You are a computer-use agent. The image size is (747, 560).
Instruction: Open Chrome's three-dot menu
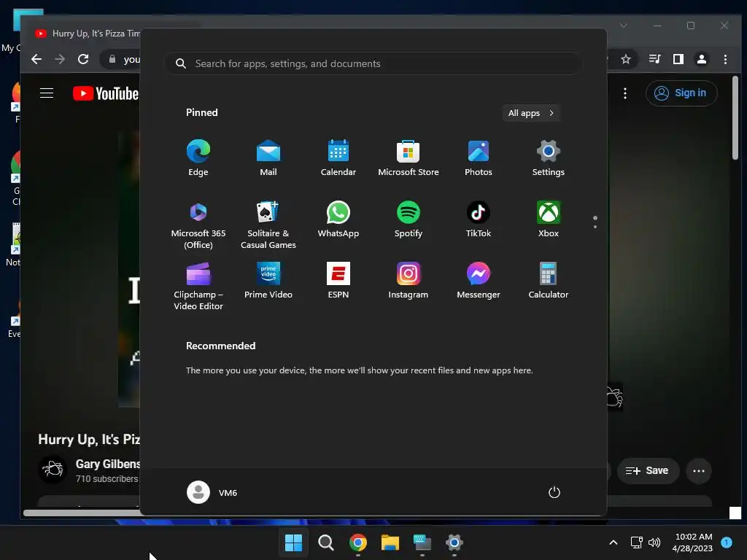(x=725, y=59)
